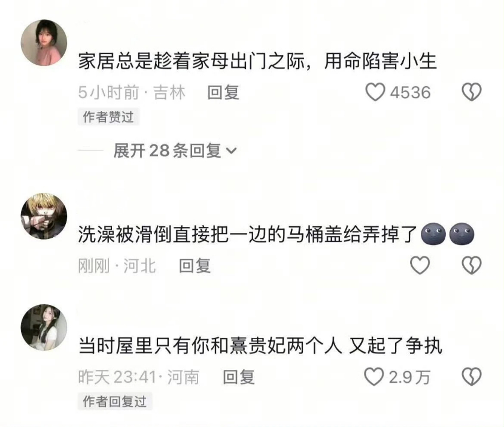Dislike the Jilin user's comment

pyautogui.click(x=472, y=92)
